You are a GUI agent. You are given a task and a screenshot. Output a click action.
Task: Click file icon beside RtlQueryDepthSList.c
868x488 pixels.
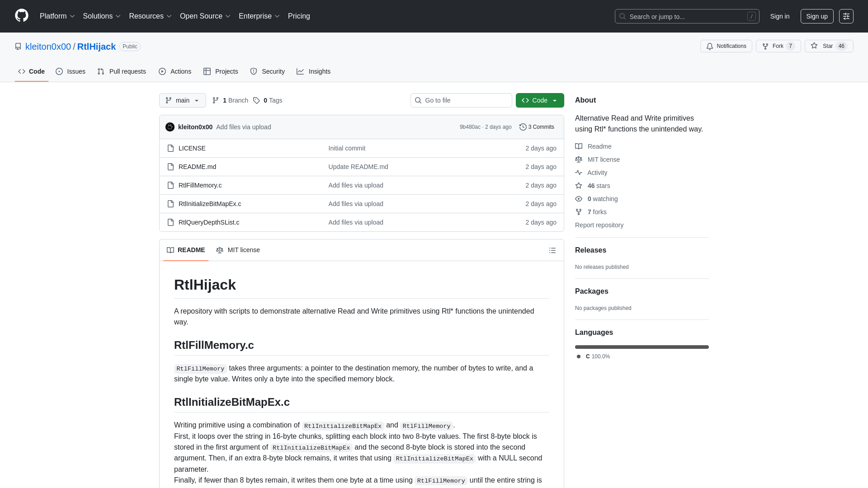170,222
